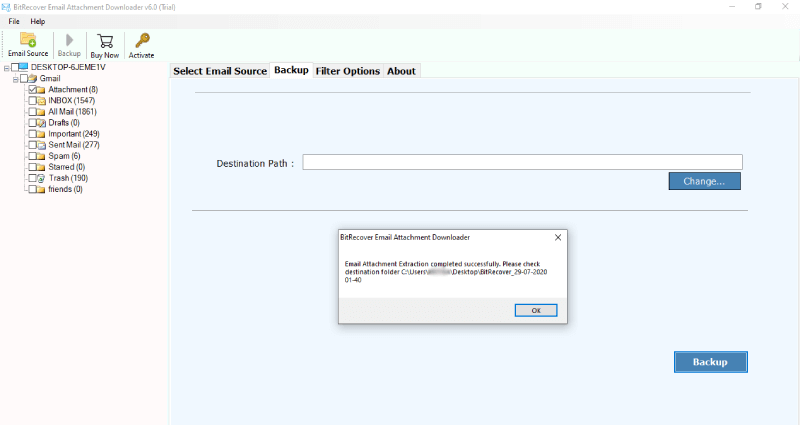Image resolution: width=800 pixels, height=425 pixels.
Task: Select the Backup tab
Action: (x=291, y=70)
